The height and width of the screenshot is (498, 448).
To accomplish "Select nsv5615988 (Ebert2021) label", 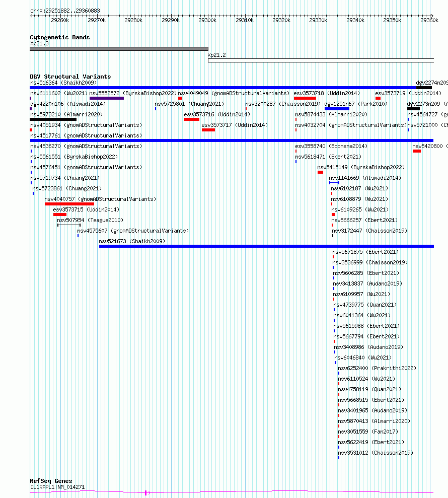I will click(366, 326).
